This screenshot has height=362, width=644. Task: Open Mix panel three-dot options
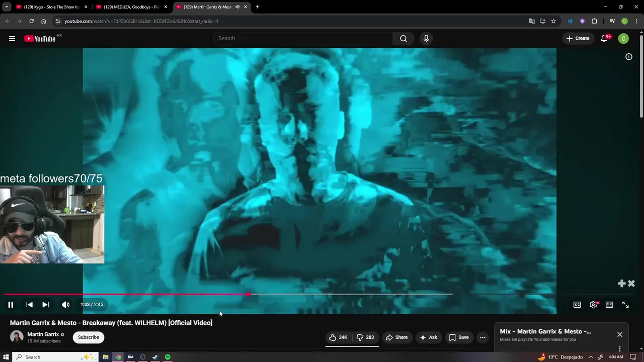point(620,349)
